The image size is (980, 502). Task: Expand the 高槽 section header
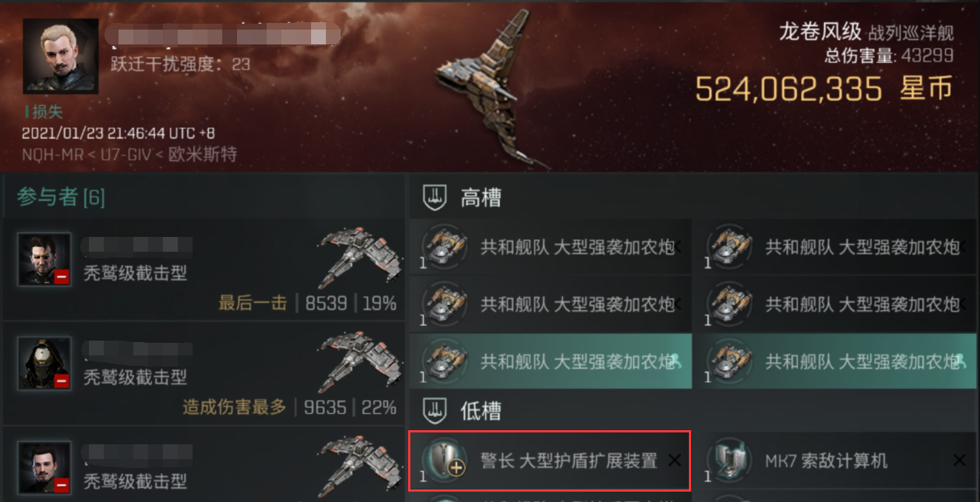694,198
